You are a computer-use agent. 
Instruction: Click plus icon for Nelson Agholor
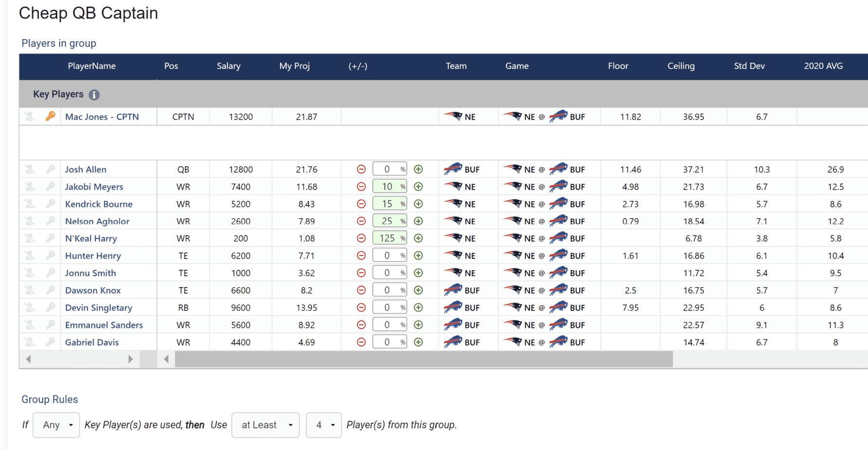tap(418, 221)
